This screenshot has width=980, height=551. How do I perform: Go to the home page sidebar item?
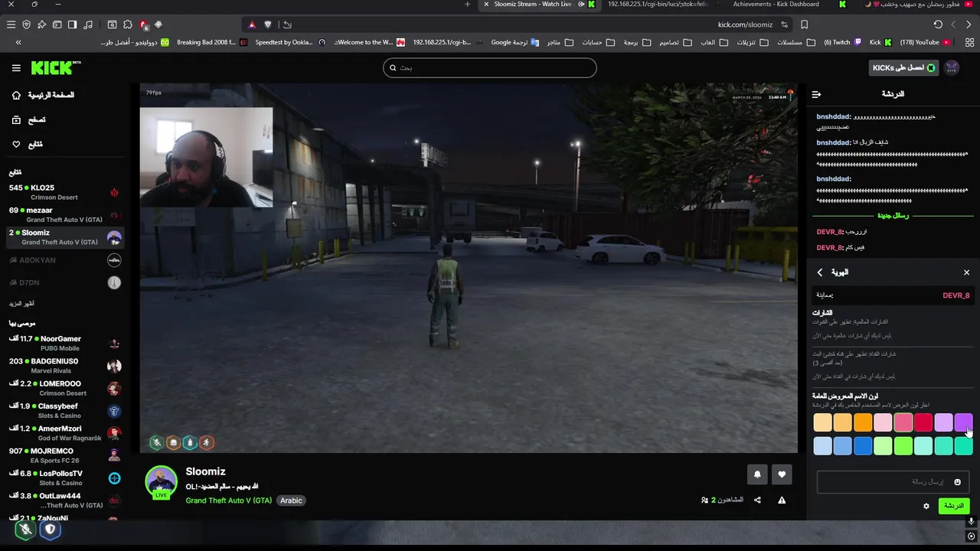pos(44,95)
